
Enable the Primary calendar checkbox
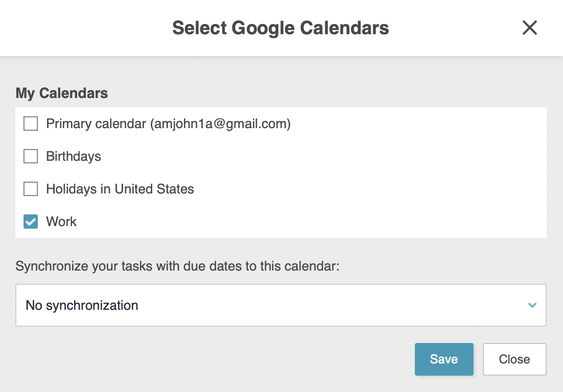[31, 124]
